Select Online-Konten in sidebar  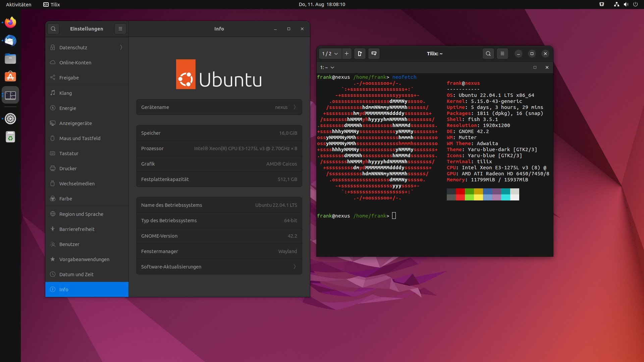[x=87, y=63]
